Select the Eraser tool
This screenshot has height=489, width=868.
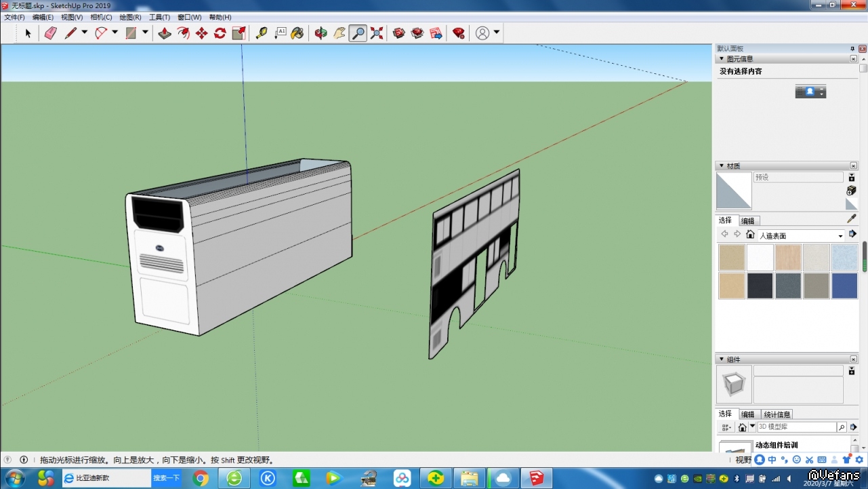click(50, 33)
